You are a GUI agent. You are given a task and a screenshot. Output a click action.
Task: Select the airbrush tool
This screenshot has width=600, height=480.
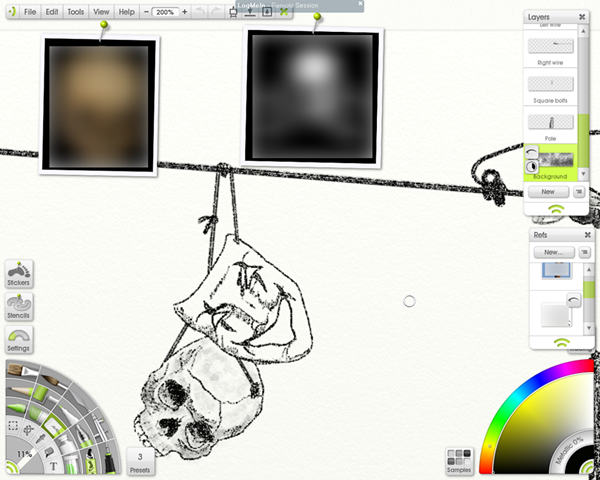point(100,427)
